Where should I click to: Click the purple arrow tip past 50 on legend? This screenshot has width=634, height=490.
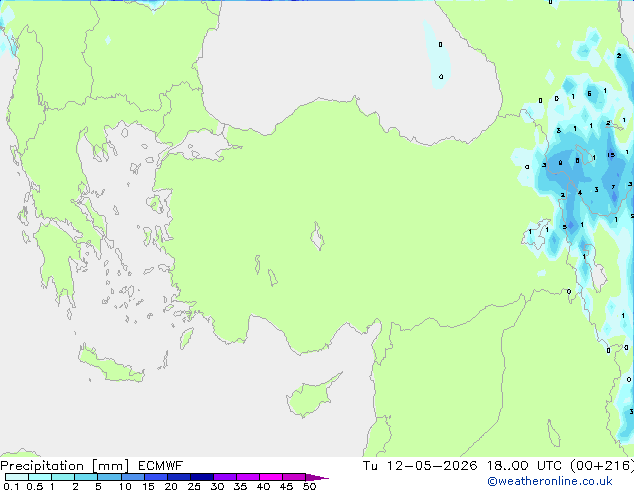point(317,477)
